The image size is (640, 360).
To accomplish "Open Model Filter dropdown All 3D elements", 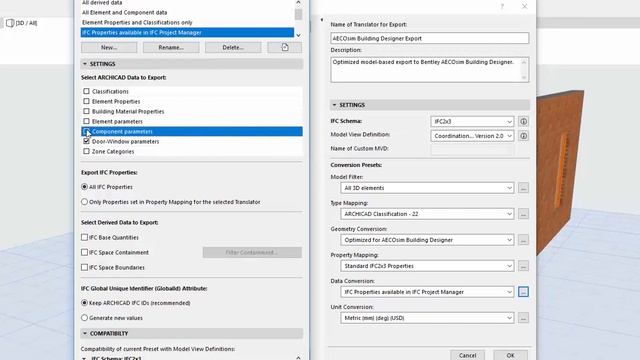I will pyautogui.click(x=427, y=188).
